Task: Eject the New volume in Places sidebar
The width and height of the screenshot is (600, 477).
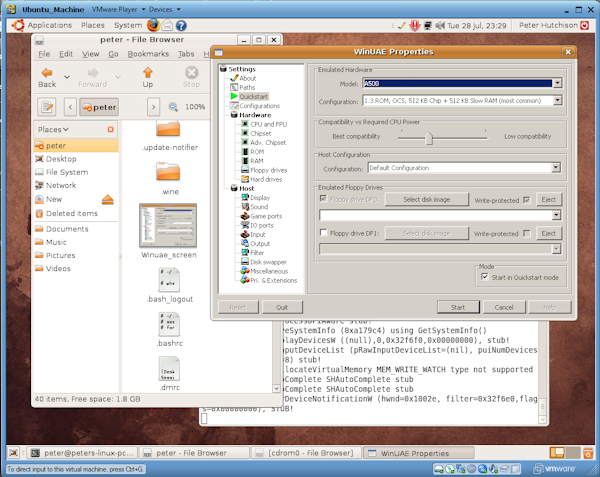Action: pos(108,199)
